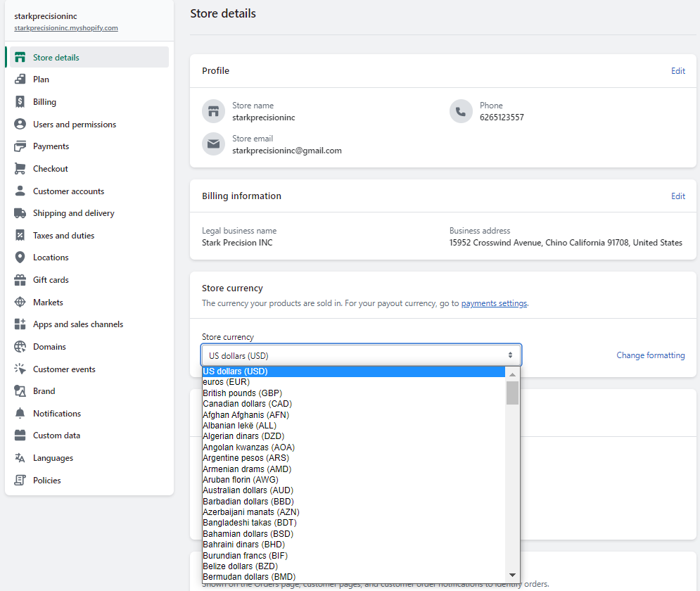The image size is (700, 591).
Task: Click the store email starkprecisioninc@gmail.com text
Action: pos(287,151)
